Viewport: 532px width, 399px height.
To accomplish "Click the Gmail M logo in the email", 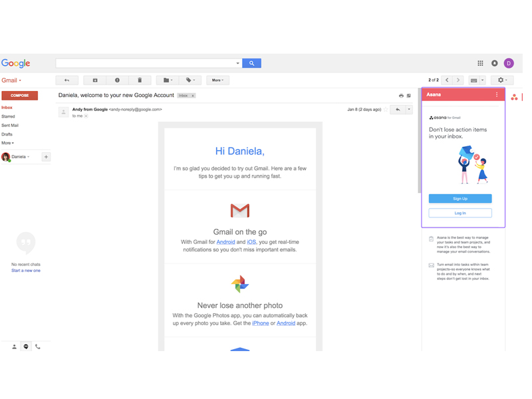I will click(x=240, y=211).
